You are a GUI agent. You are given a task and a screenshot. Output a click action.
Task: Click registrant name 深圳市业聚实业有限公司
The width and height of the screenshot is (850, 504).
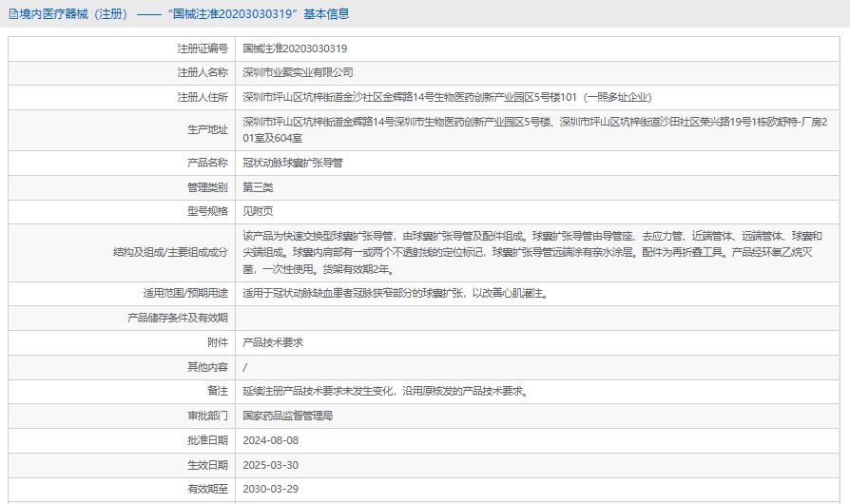[x=298, y=72]
